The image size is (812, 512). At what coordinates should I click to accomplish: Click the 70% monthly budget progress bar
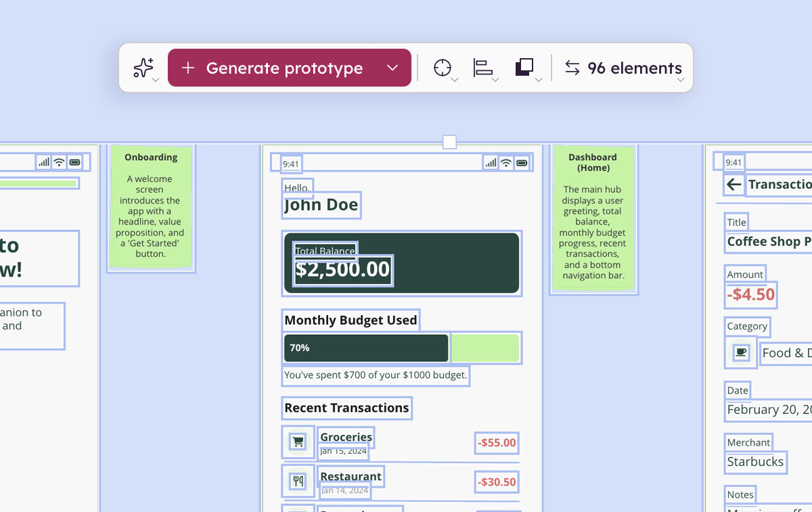coord(365,348)
